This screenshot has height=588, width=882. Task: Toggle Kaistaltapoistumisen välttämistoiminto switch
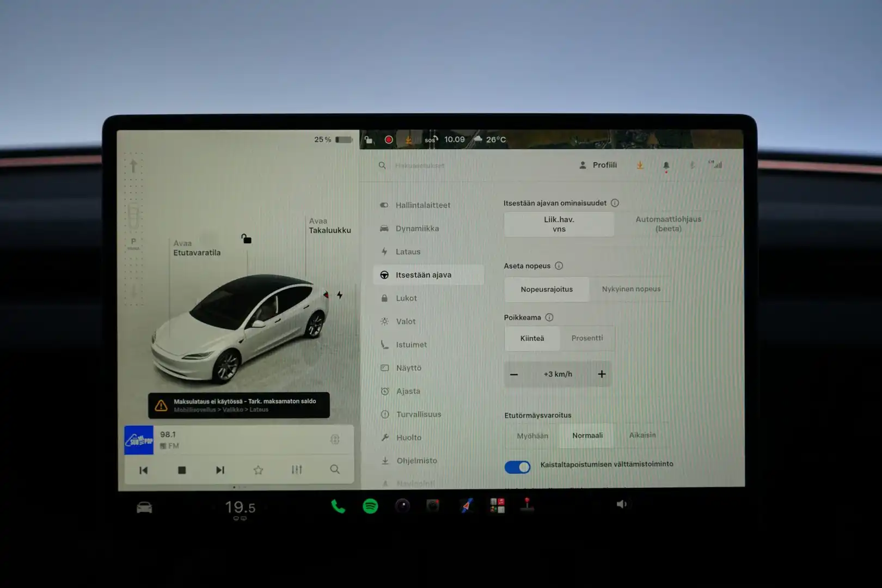click(517, 467)
